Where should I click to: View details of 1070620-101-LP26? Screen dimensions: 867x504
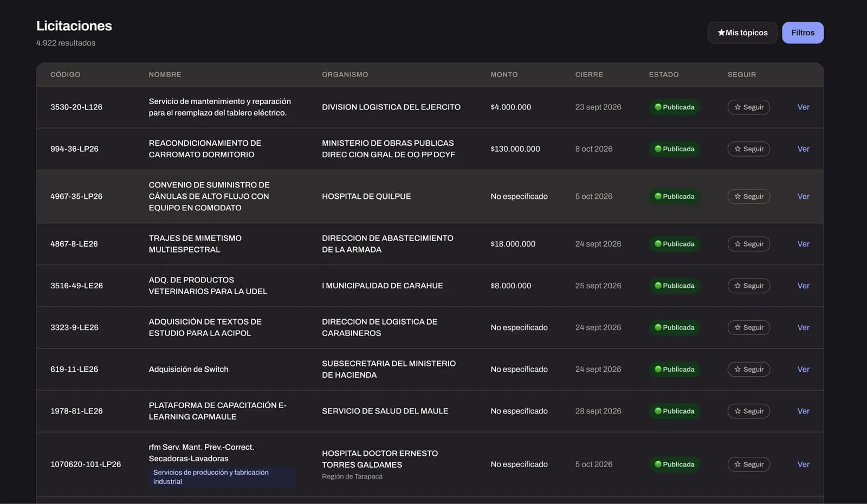click(803, 464)
